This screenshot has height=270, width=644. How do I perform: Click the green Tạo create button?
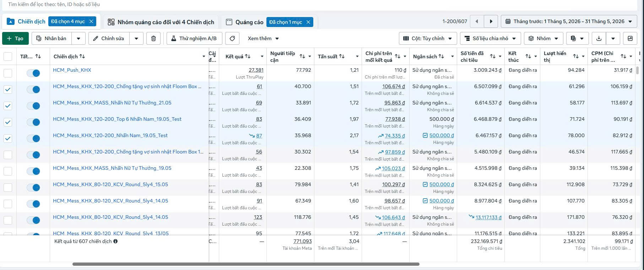(x=15, y=38)
